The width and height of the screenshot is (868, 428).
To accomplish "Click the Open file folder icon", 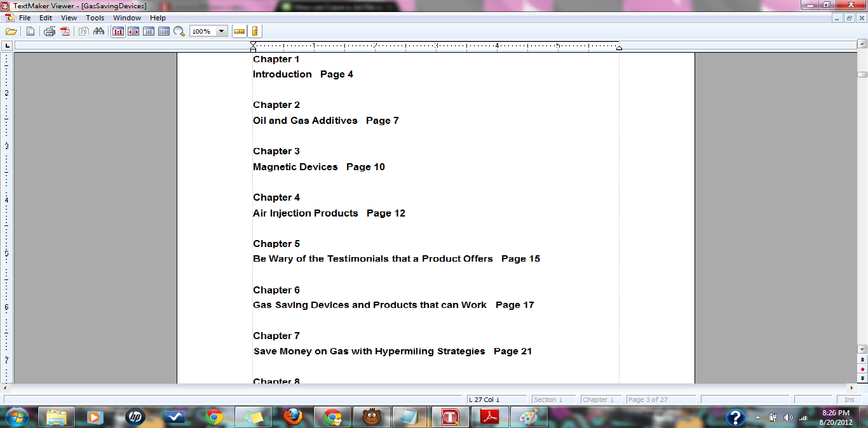I will 11,31.
